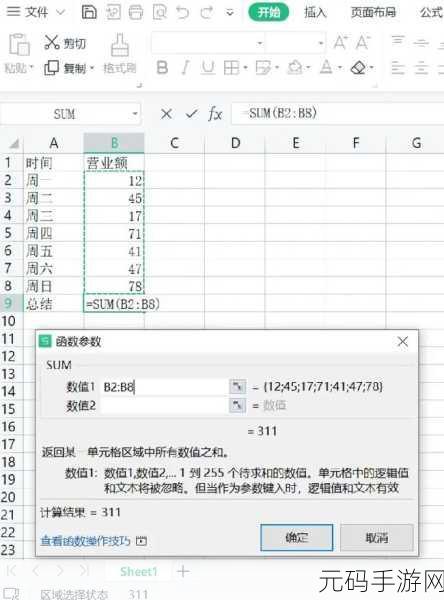Click range selector icon for 数值1

(x=237, y=387)
